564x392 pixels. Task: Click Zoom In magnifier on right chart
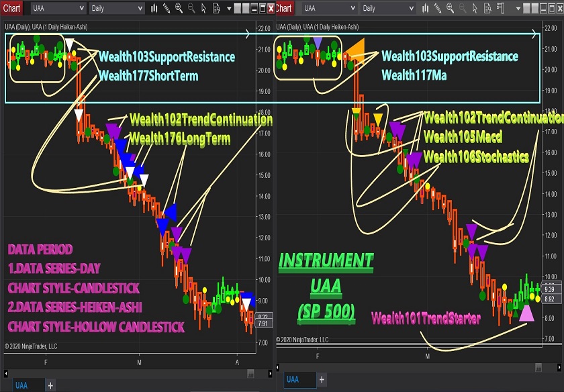pyautogui.click(x=450, y=8)
